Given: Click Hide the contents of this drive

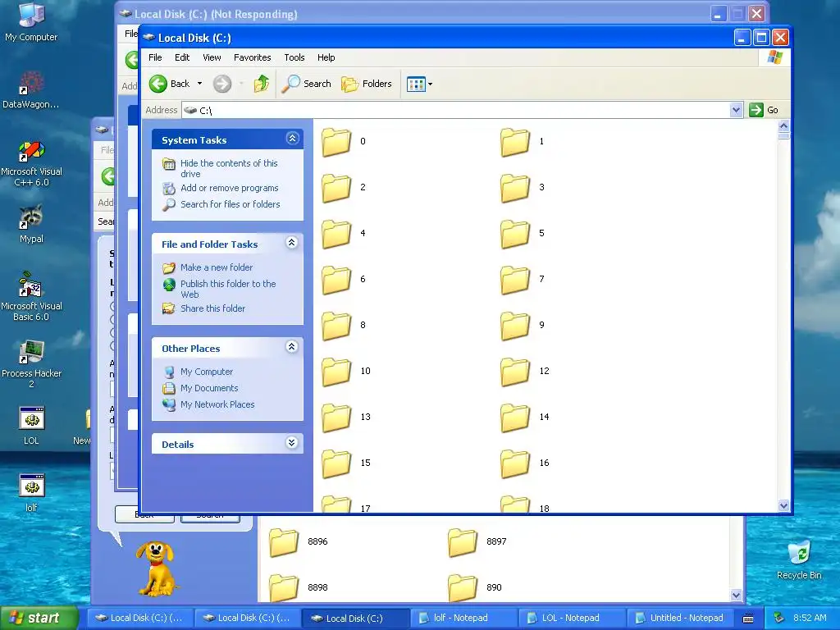Looking at the screenshot, I should pyautogui.click(x=229, y=168).
